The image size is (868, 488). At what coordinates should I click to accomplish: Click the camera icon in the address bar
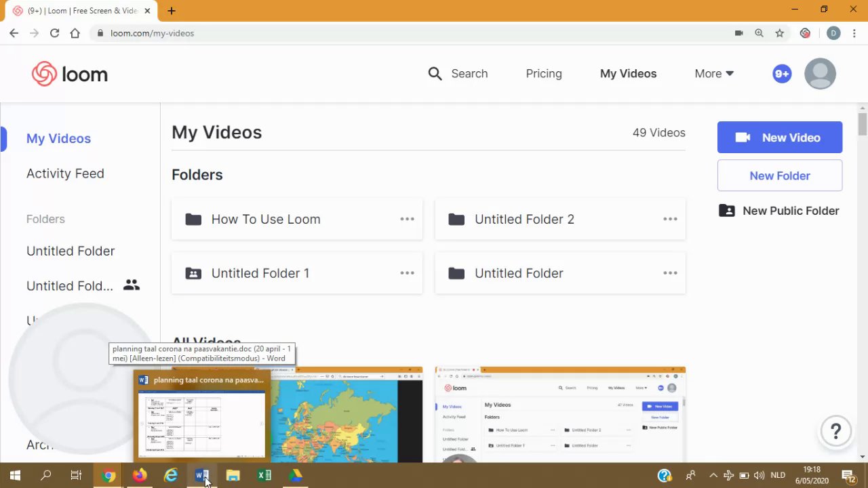click(x=739, y=33)
